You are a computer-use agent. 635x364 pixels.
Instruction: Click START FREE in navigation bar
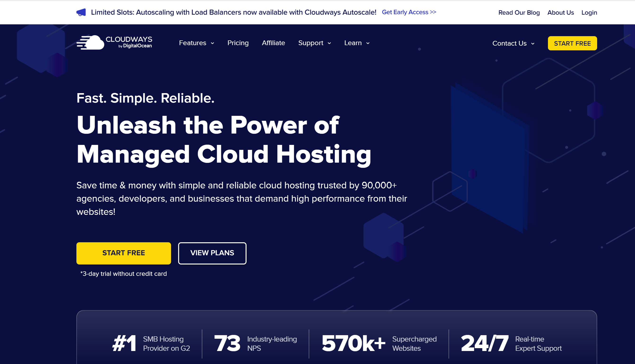[572, 43]
